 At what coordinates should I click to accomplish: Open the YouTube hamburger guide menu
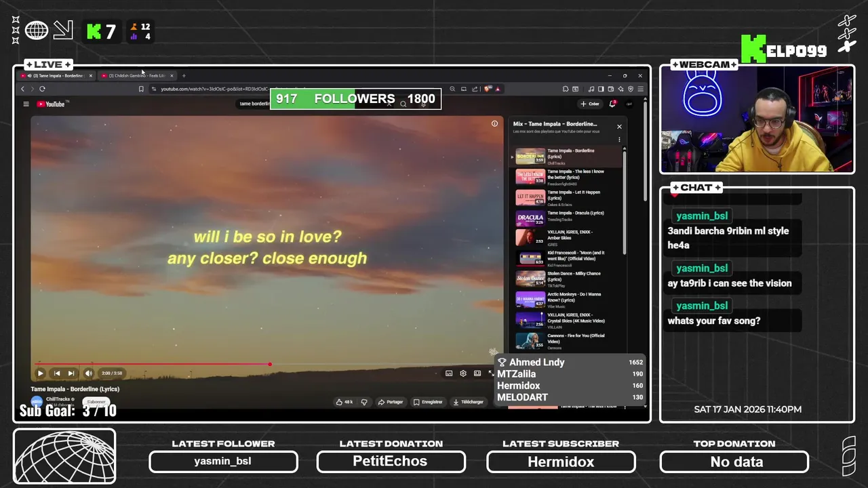(26, 104)
